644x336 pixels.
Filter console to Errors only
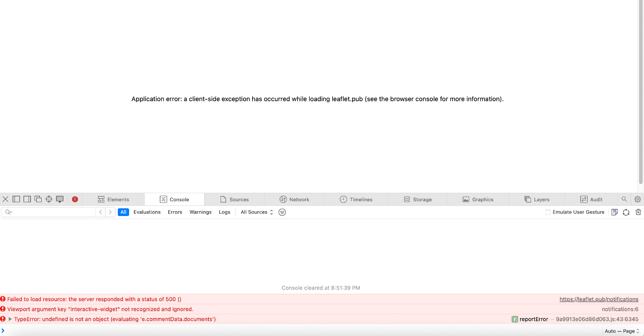click(175, 212)
